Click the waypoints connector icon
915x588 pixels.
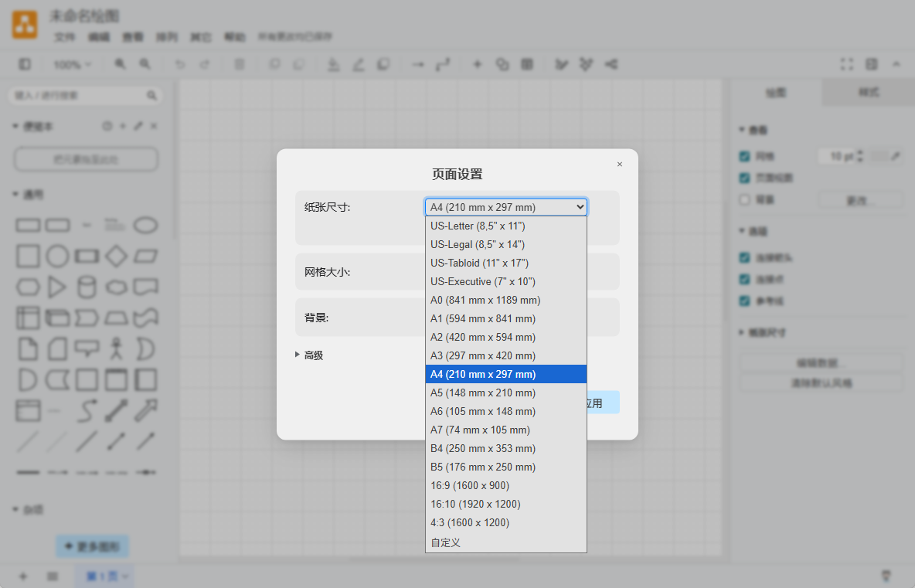(x=443, y=64)
